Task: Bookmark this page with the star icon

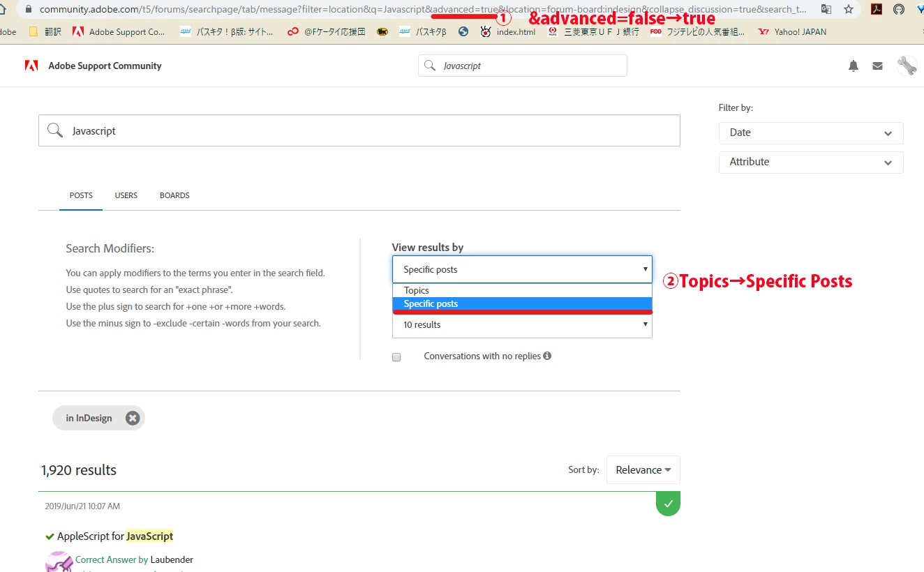Action: pyautogui.click(x=848, y=9)
